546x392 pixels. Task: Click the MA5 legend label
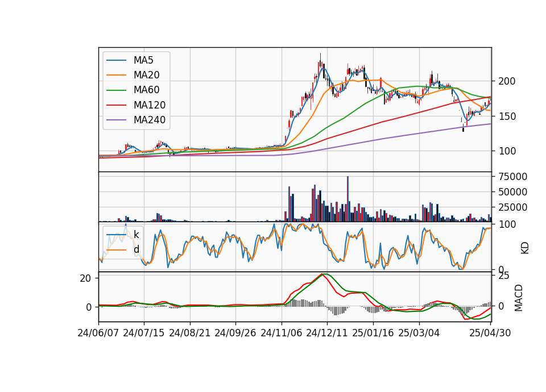[x=143, y=60]
